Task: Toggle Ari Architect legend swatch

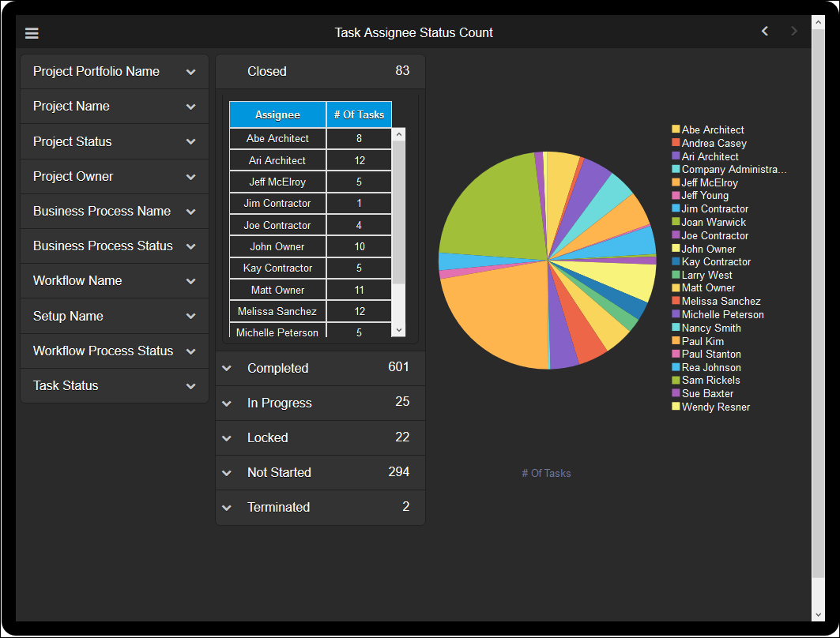Action: coord(676,156)
